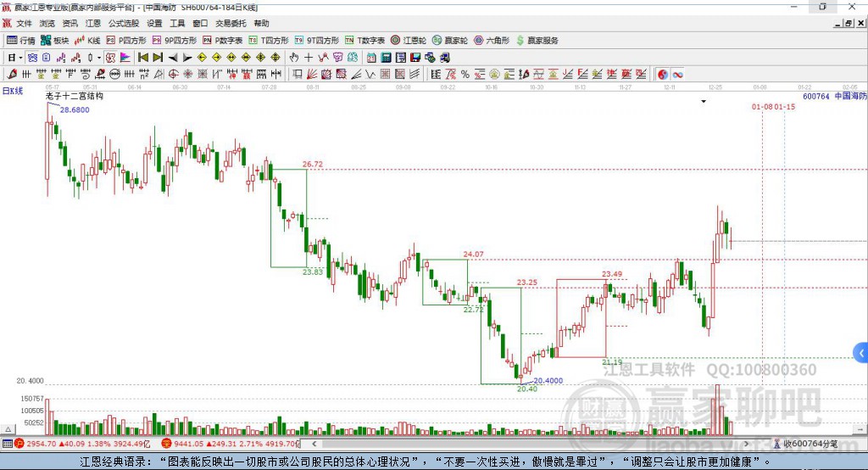Open the 赢家轮 wheel tool
The width and height of the screenshot is (868, 470).
tap(450, 41)
